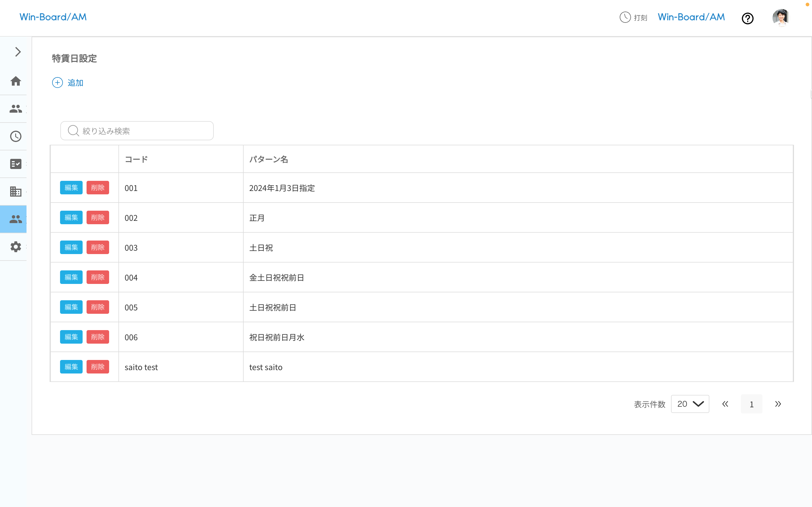Viewport: 812px width, 507px height.
Task: Click 削除 for the 正月 row
Action: tap(98, 218)
